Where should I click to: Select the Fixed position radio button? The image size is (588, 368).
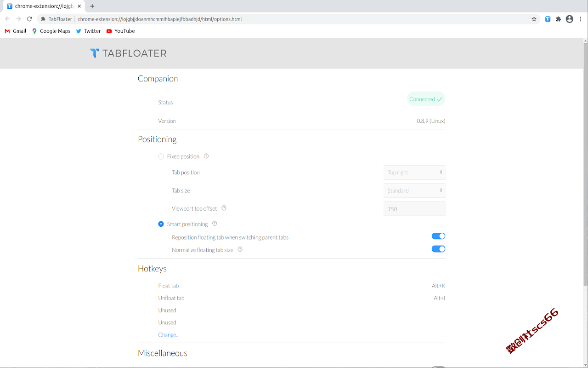pos(161,156)
